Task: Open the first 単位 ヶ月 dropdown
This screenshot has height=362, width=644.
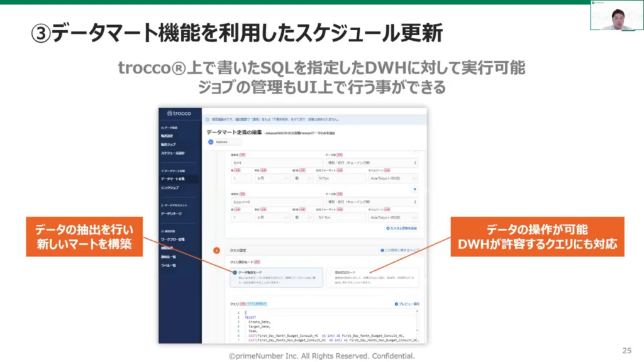Action: tap(270, 178)
